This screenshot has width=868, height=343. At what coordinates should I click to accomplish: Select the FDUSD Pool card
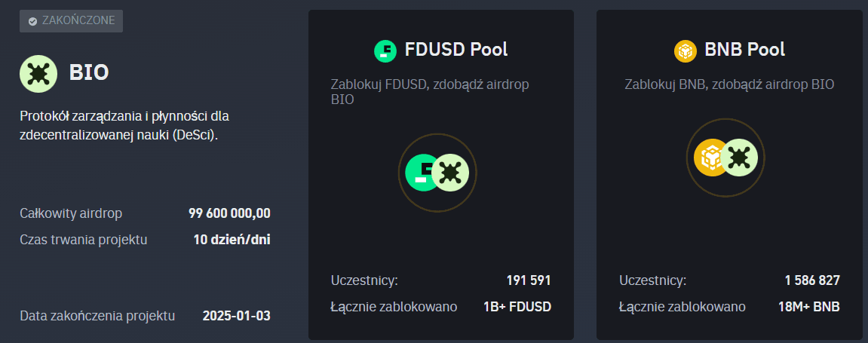pyautogui.click(x=441, y=174)
